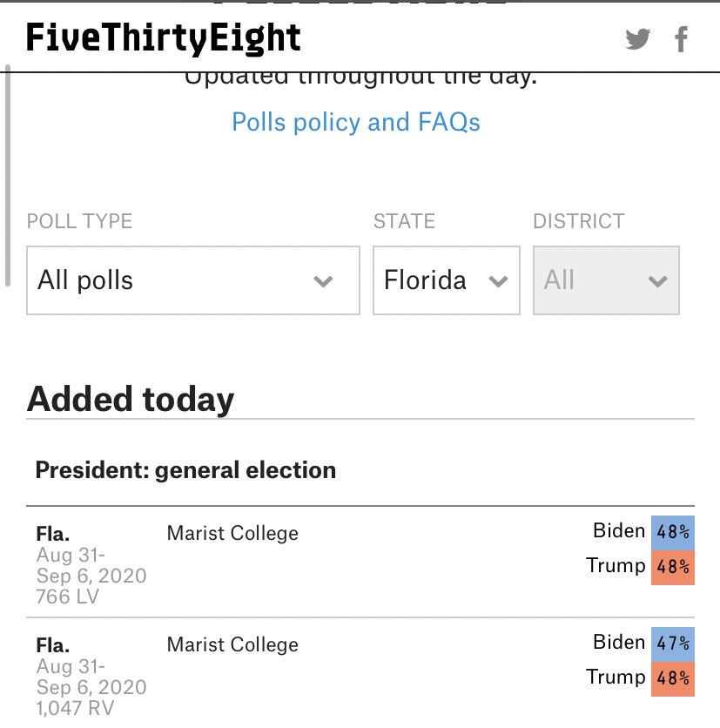Click Trump 48% red swatch, second poll
The height and width of the screenshot is (728, 720).
coord(673,678)
